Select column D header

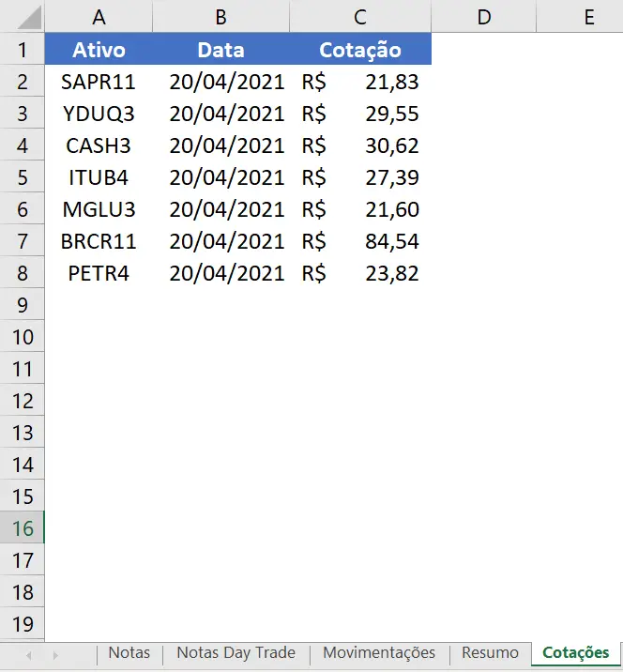484,16
